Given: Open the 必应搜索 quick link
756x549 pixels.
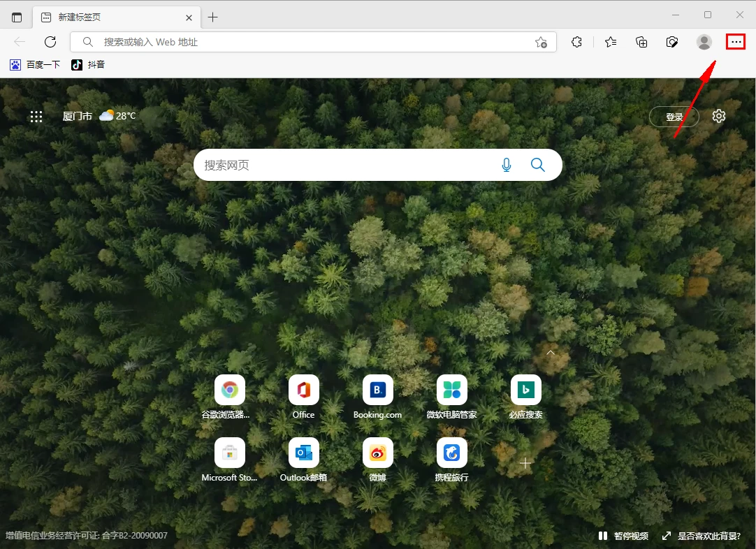Looking at the screenshot, I should (x=525, y=397).
